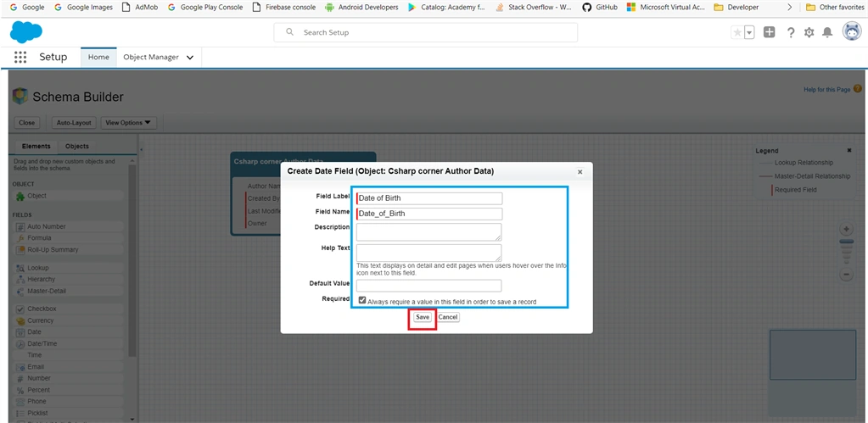Click the Auto-Layout button
The height and width of the screenshot is (423, 868).
[x=75, y=123]
